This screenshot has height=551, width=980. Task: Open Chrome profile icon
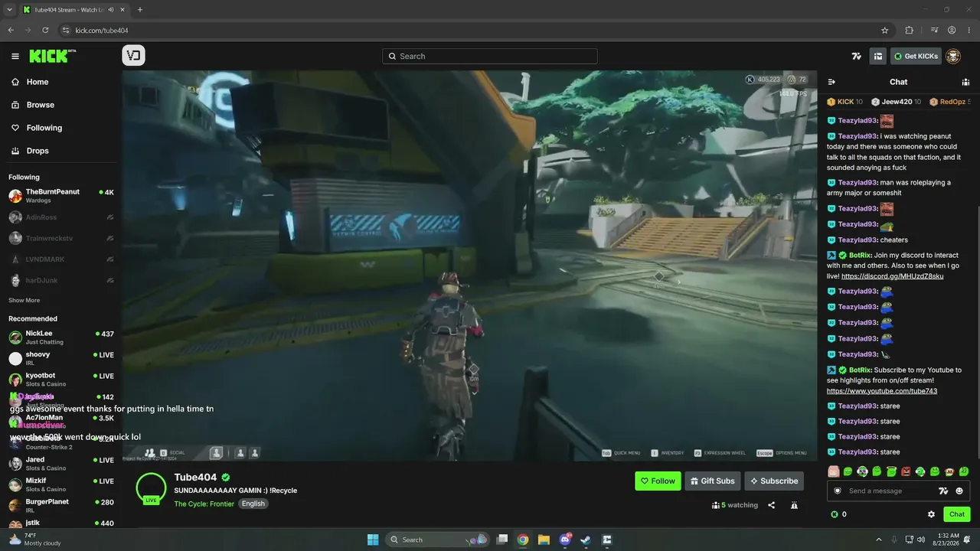pos(952,31)
